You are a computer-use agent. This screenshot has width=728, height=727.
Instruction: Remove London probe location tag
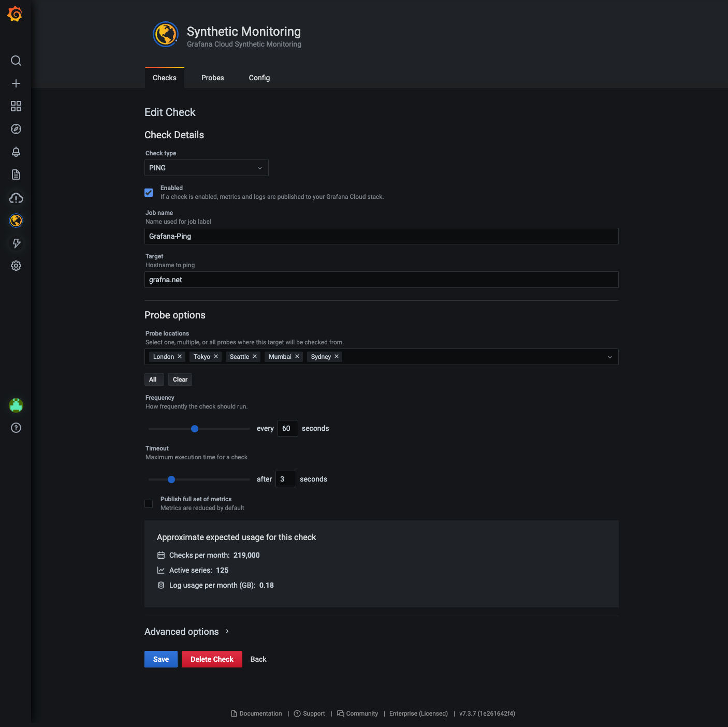pos(180,356)
